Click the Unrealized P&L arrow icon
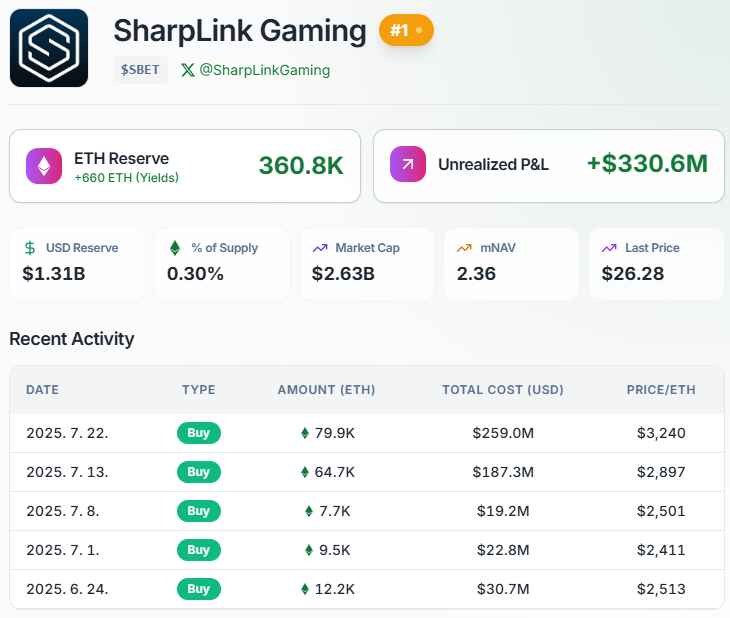 point(408,164)
